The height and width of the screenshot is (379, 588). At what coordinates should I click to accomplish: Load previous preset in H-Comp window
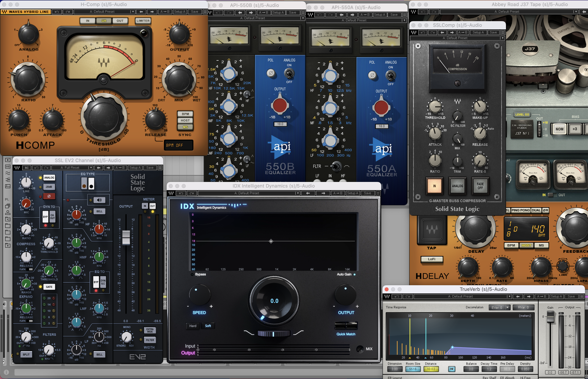coord(141,12)
